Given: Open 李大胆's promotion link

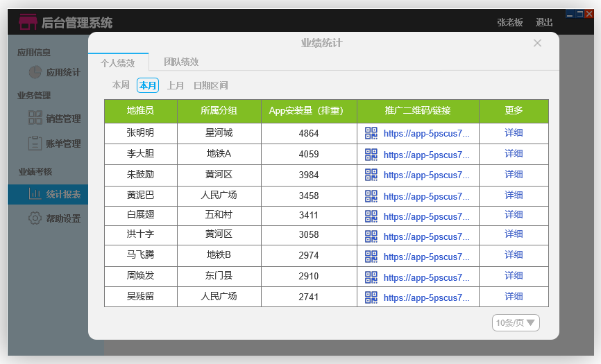Looking at the screenshot, I should (426, 155).
